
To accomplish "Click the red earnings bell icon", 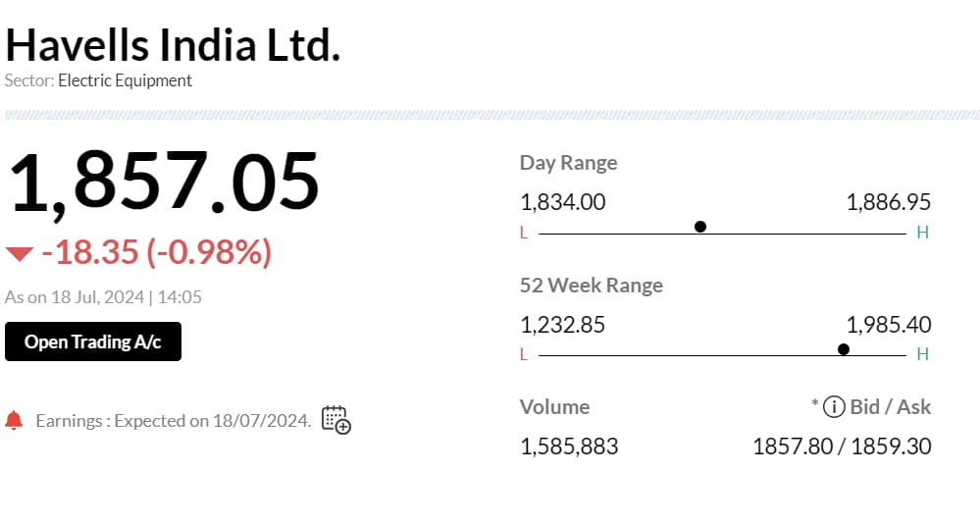I will [x=14, y=420].
